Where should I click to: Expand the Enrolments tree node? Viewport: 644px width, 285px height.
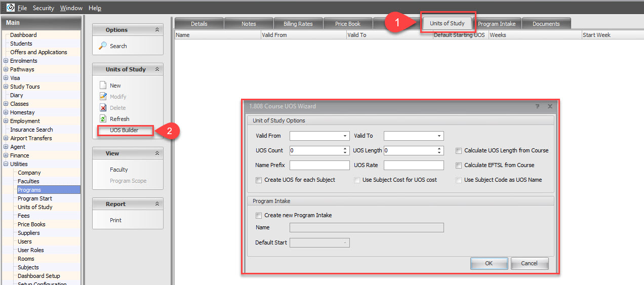click(x=6, y=61)
